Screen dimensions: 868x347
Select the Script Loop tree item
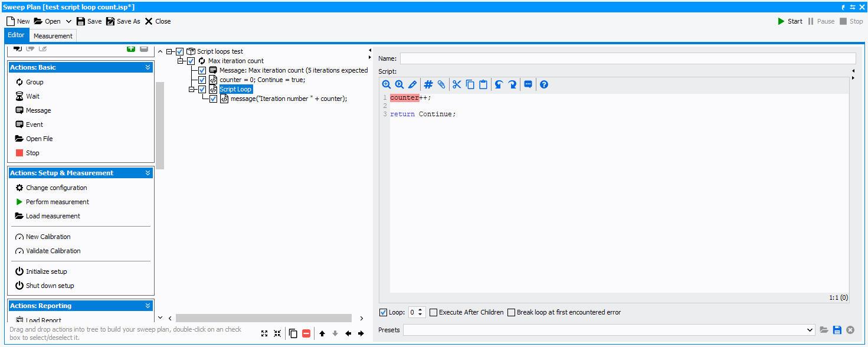coord(235,89)
